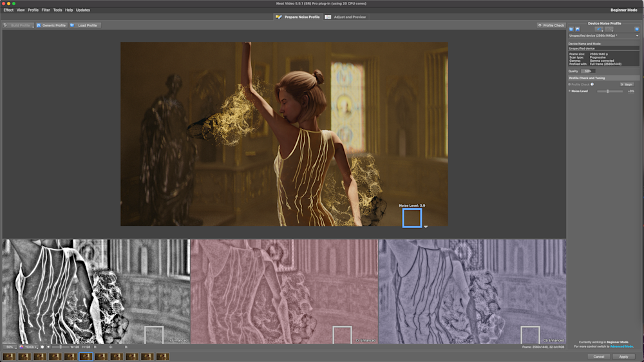Select the highlighted sixth frame thumbnail

click(x=86, y=356)
